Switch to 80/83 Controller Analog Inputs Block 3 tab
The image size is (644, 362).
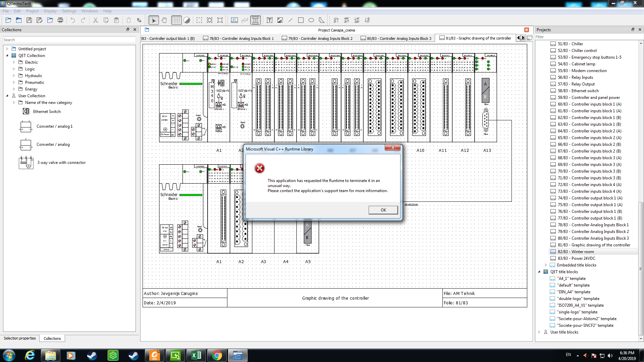(398, 39)
